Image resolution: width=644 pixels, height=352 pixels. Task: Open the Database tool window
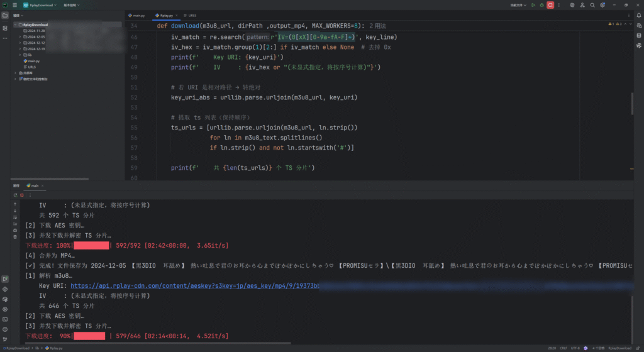pos(639,35)
